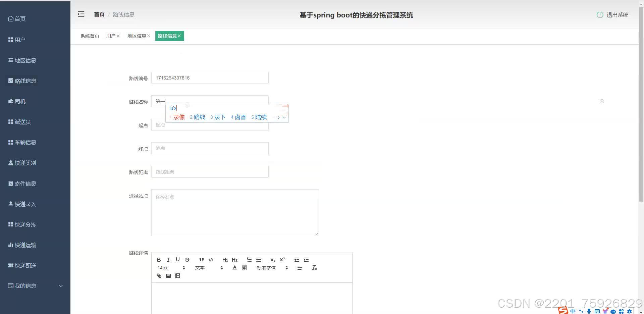Select IME candidate 路线
Viewport: 644px width, 314px height.
198,117
